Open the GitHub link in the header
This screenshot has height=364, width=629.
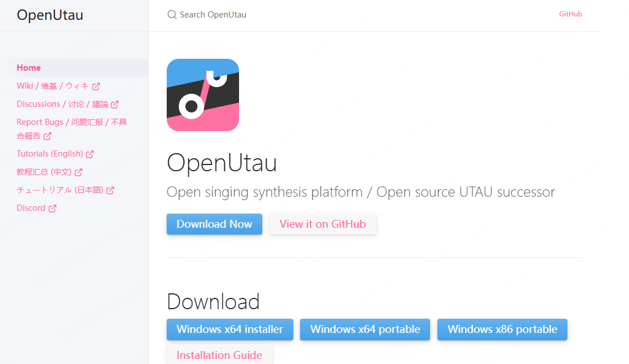[x=570, y=14]
